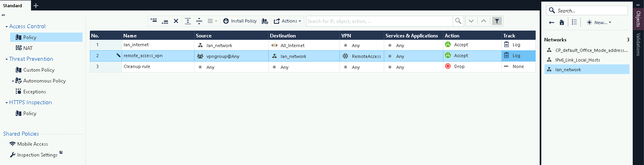This screenshot has height=165, width=644.
Task: Open Mobile Access shared policy
Action: [x=32, y=144]
